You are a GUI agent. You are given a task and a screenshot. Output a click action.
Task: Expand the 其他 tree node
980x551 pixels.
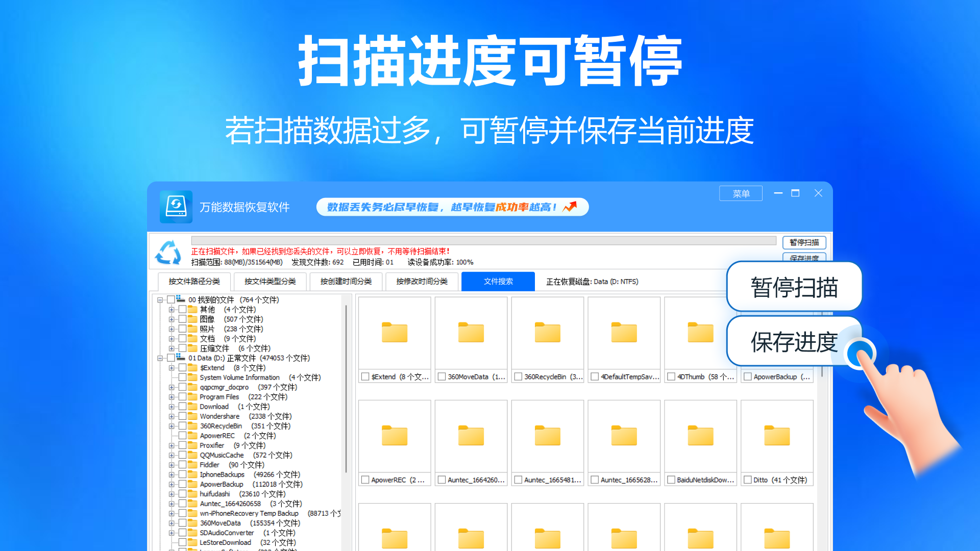tap(171, 310)
